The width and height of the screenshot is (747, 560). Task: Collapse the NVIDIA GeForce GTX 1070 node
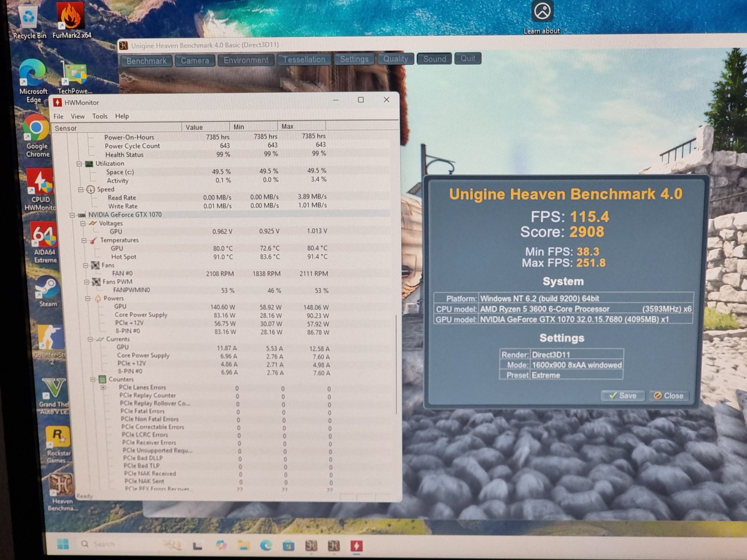coord(72,215)
